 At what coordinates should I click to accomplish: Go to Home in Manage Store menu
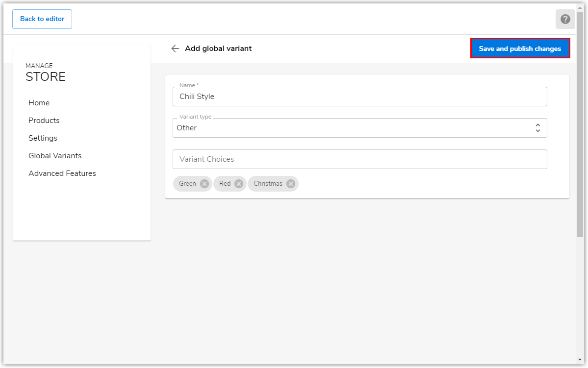[x=39, y=103]
